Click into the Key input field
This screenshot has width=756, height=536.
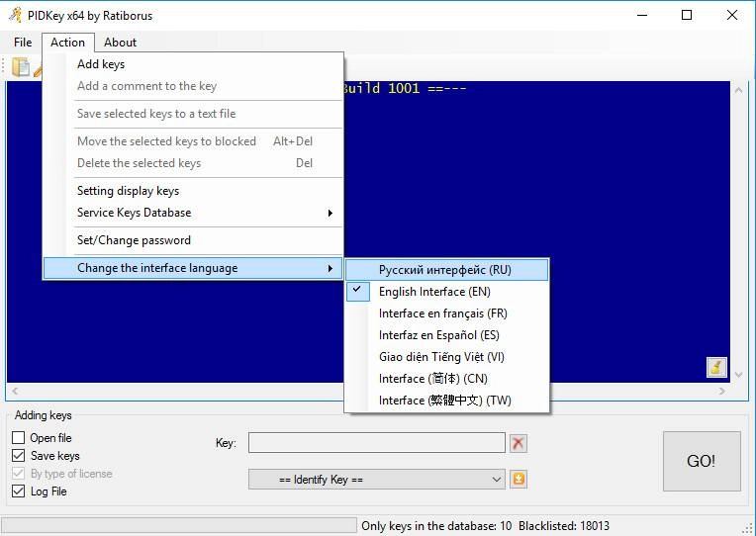pos(377,443)
